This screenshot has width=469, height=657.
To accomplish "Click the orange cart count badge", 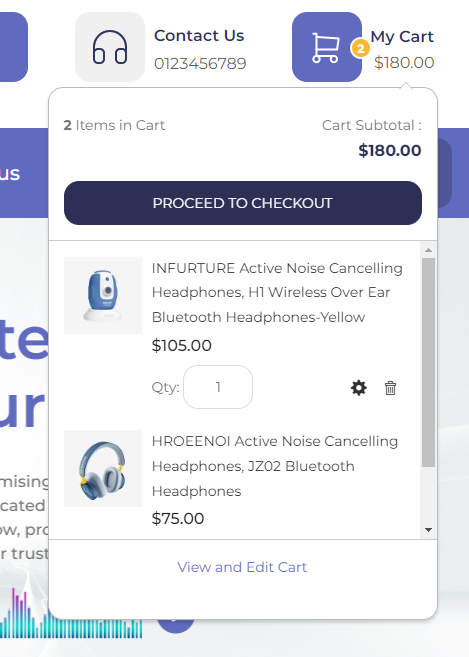I will pyautogui.click(x=360, y=49).
